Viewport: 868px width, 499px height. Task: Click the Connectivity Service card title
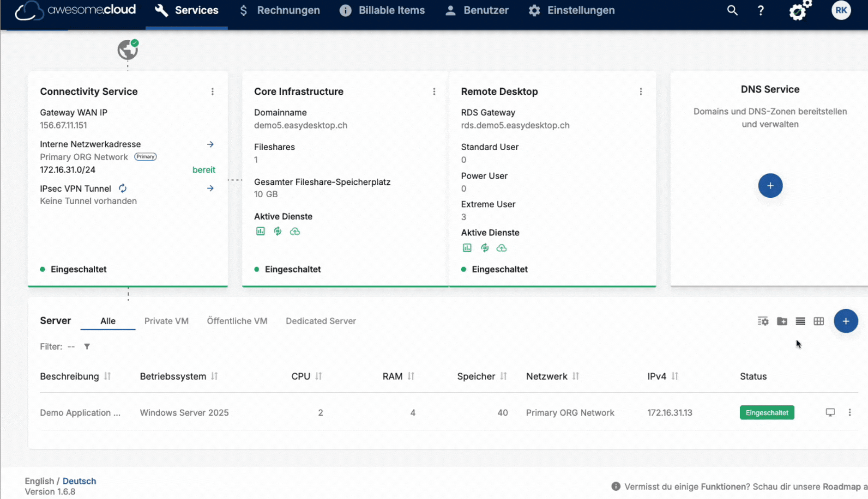(89, 91)
